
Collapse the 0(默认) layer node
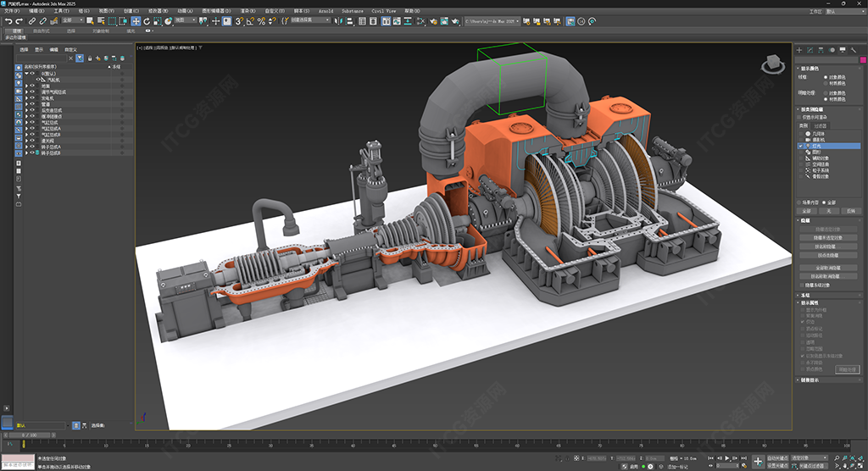point(26,74)
